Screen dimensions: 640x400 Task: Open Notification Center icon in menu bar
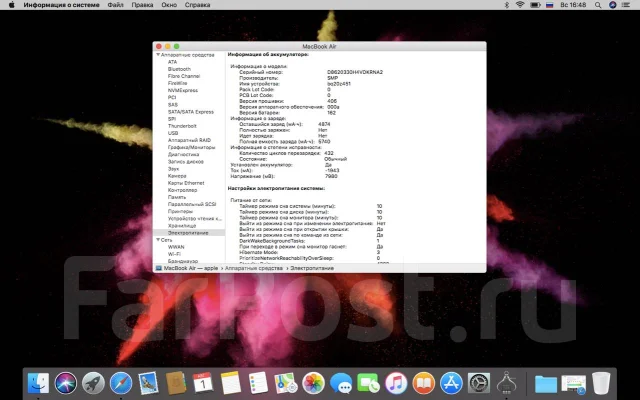[x=625, y=5]
